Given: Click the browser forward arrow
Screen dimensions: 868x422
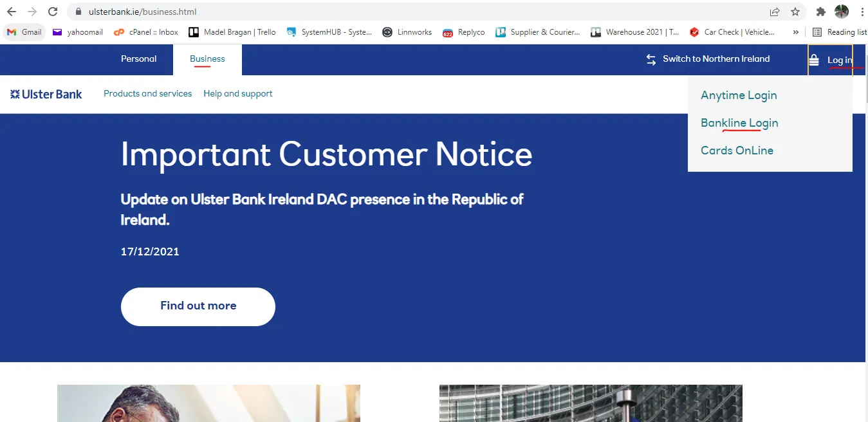Looking at the screenshot, I should click(x=32, y=12).
